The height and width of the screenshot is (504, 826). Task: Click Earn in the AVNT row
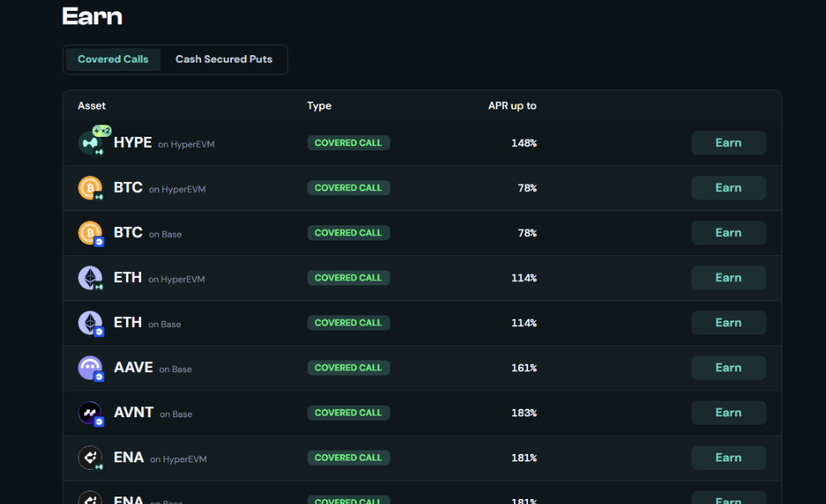728,413
